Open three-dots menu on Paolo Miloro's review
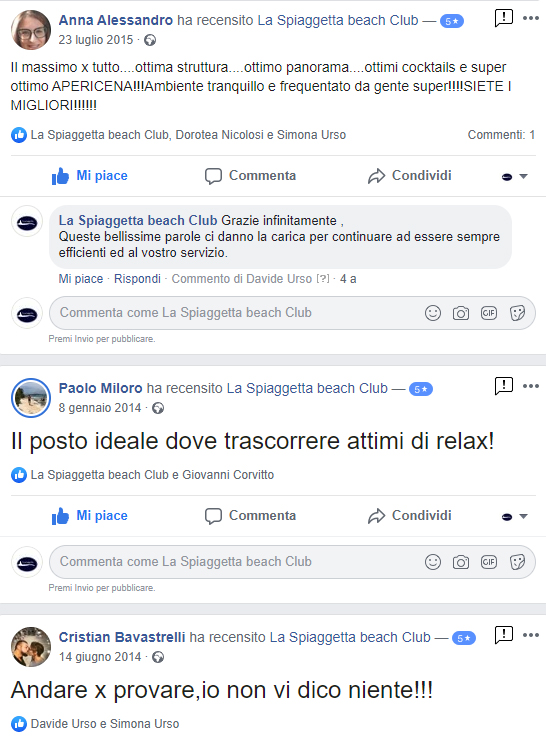The height and width of the screenshot is (736, 546). tap(531, 386)
